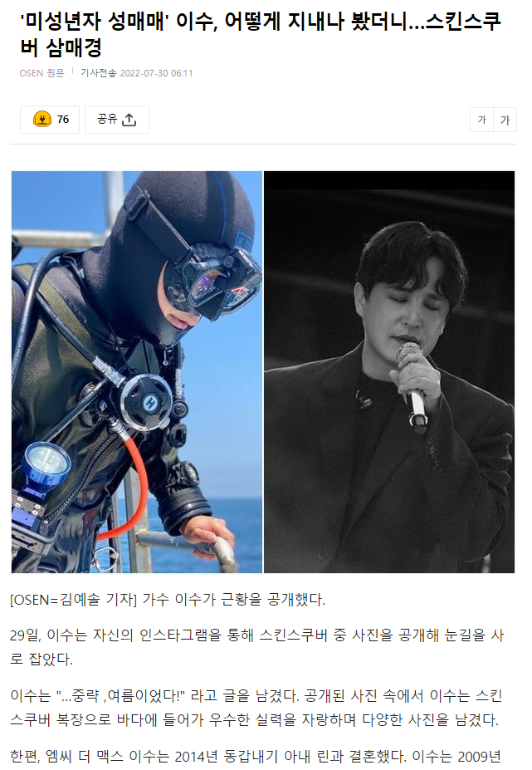Click the paragraph starting with 한편, 엠씨 더 맥스
532x770 pixels.
[255, 757]
